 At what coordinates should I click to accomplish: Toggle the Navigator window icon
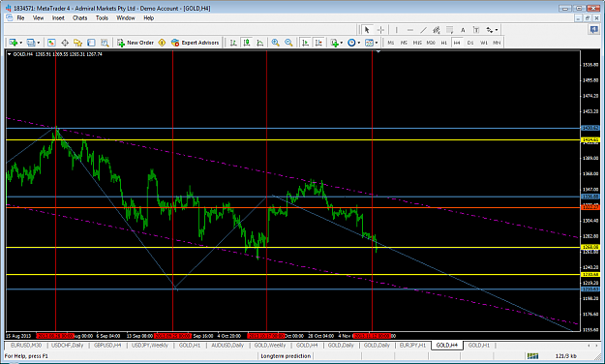tap(78, 43)
